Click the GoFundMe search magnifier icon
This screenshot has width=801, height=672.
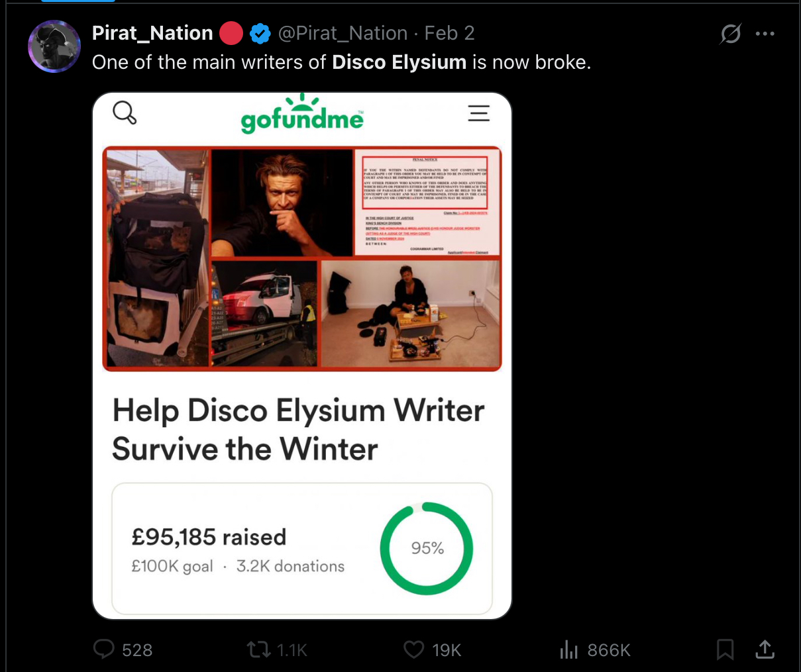point(125,113)
